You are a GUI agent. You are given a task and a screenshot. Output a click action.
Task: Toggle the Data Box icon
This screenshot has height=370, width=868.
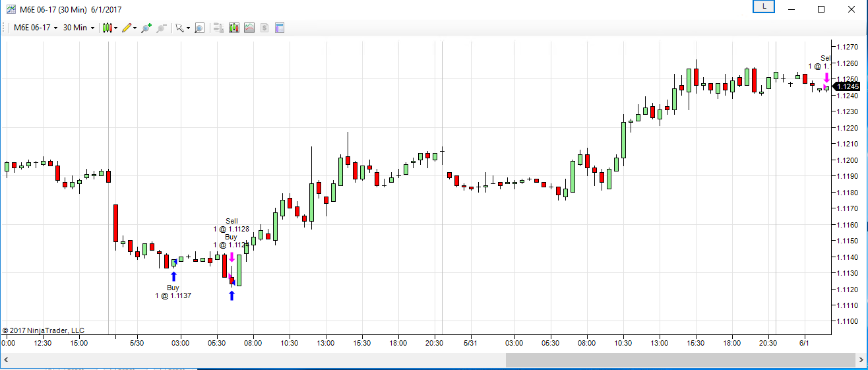point(199,28)
